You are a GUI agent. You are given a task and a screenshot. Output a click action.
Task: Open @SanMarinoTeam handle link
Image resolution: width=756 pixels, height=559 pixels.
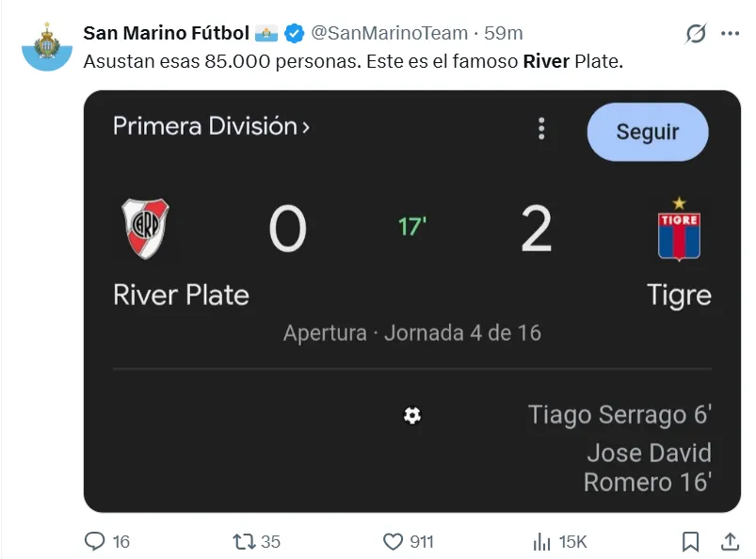tap(389, 33)
